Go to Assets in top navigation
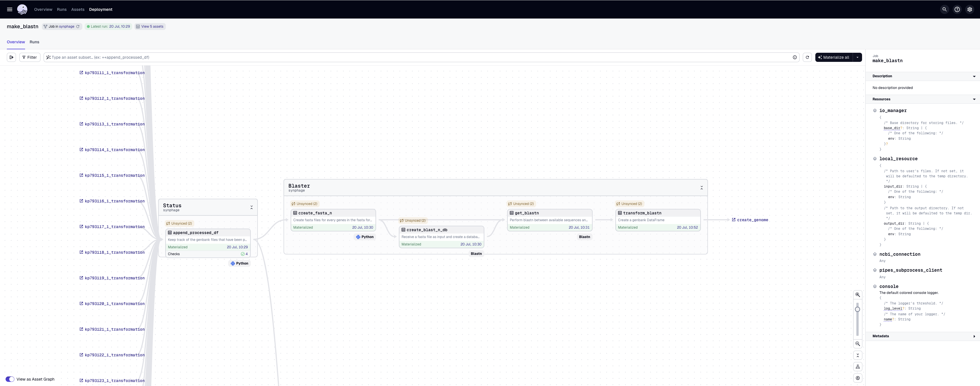 pyautogui.click(x=77, y=9)
